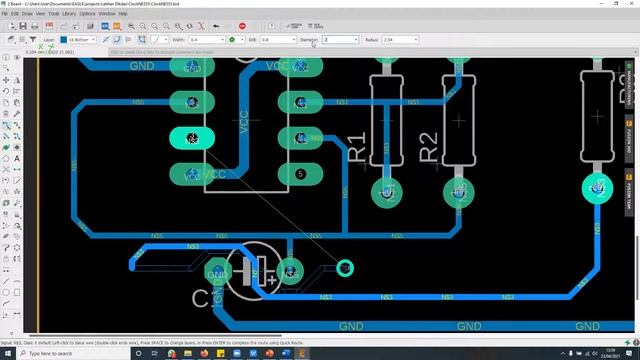
Task: Click the Help question mark icon
Action: coord(271,26)
